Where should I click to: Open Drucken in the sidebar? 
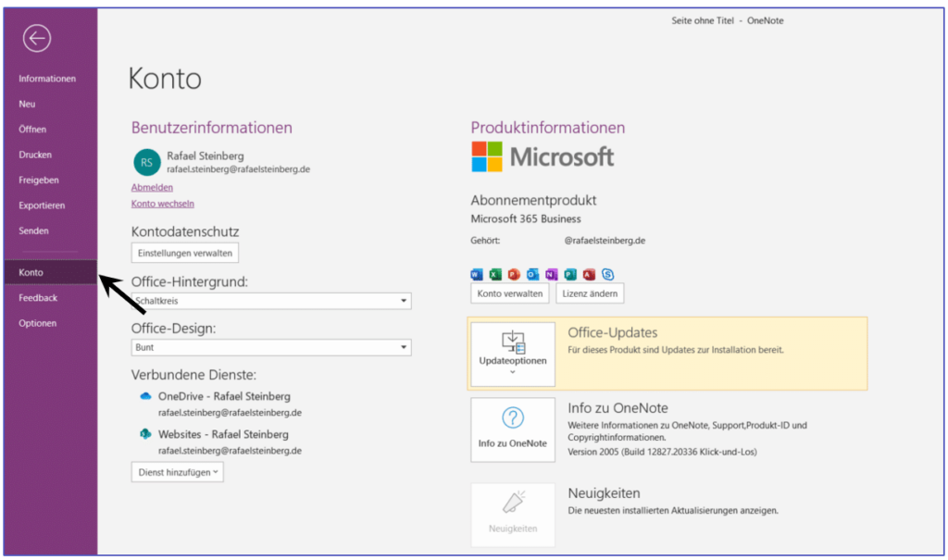click(x=35, y=155)
